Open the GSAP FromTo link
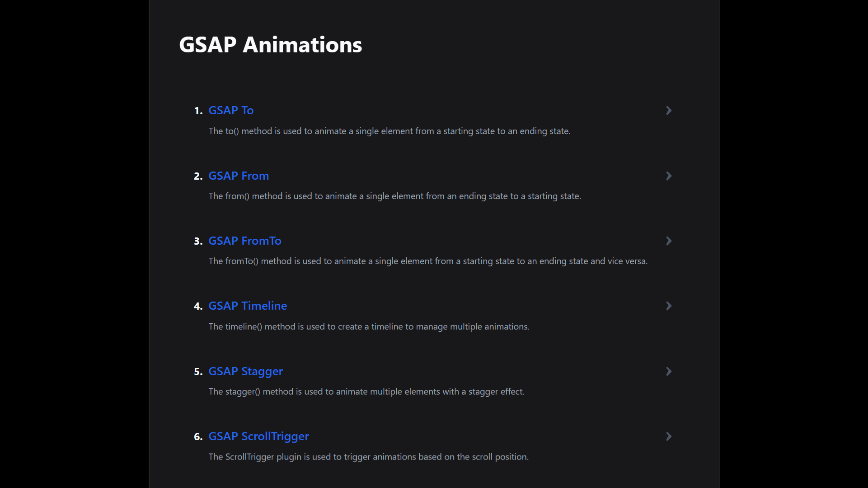The width and height of the screenshot is (868, 488). pos(244,241)
